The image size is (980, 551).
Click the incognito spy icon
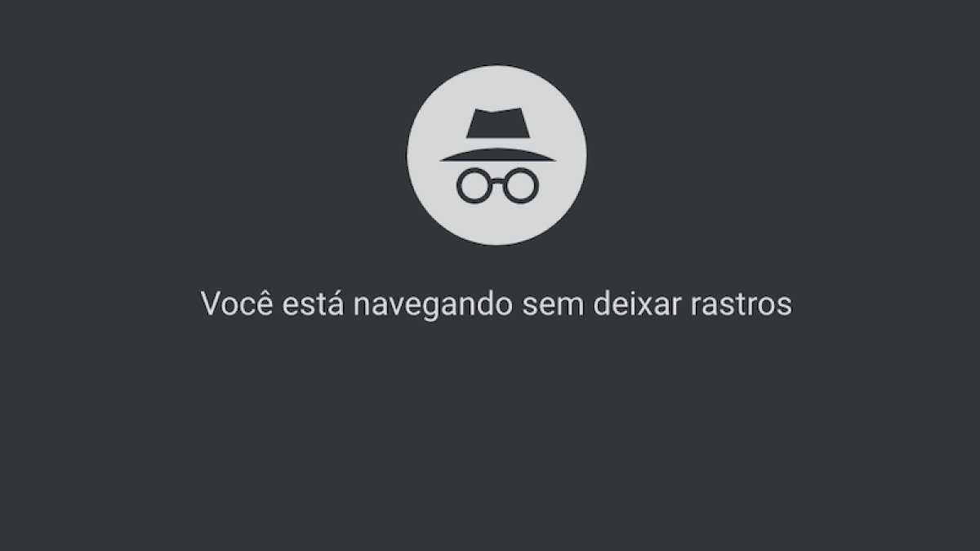click(x=496, y=155)
